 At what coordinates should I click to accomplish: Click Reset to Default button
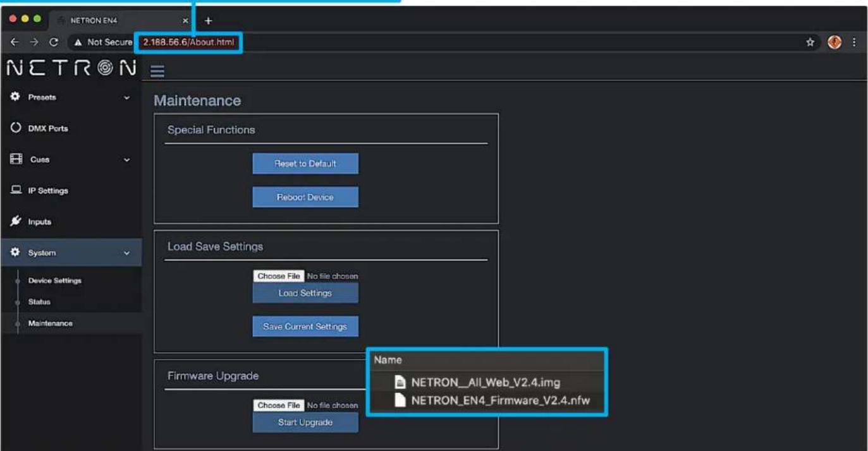(x=305, y=164)
